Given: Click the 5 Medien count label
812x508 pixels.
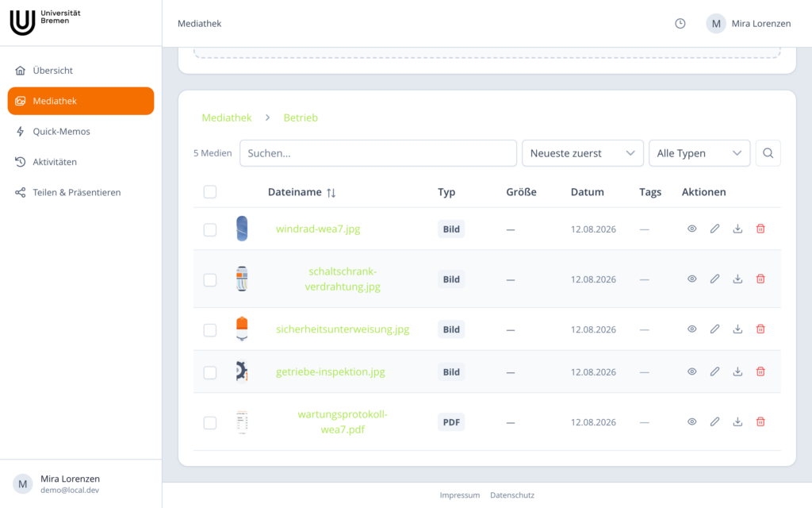Looking at the screenshot, I should click(x=213, y=153).
